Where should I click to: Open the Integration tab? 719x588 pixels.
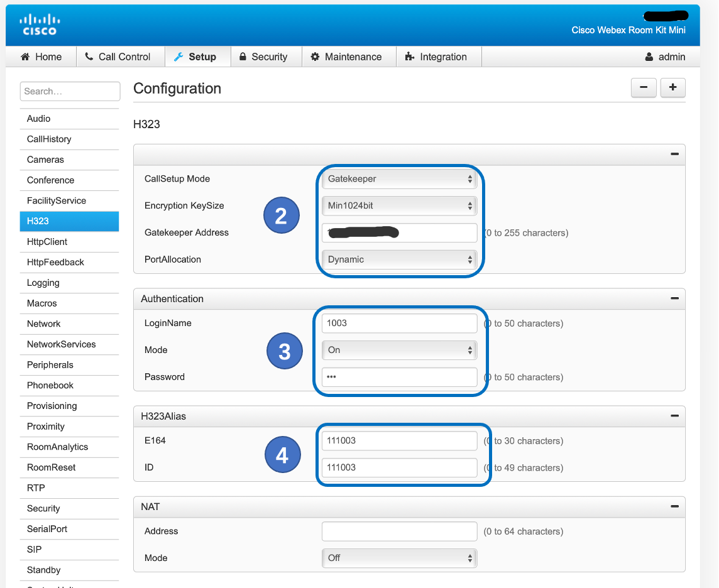[x=439, y=57]
